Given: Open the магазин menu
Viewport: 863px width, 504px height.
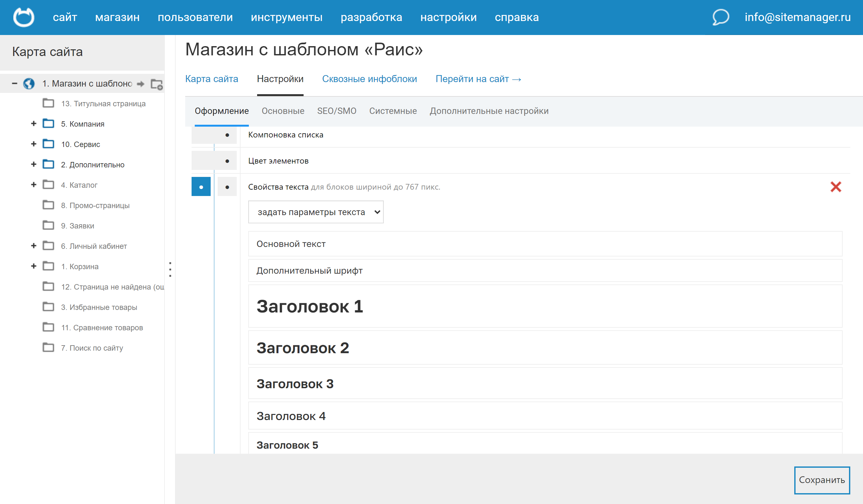Looking at the screenshot, I should tap(117, 17).
